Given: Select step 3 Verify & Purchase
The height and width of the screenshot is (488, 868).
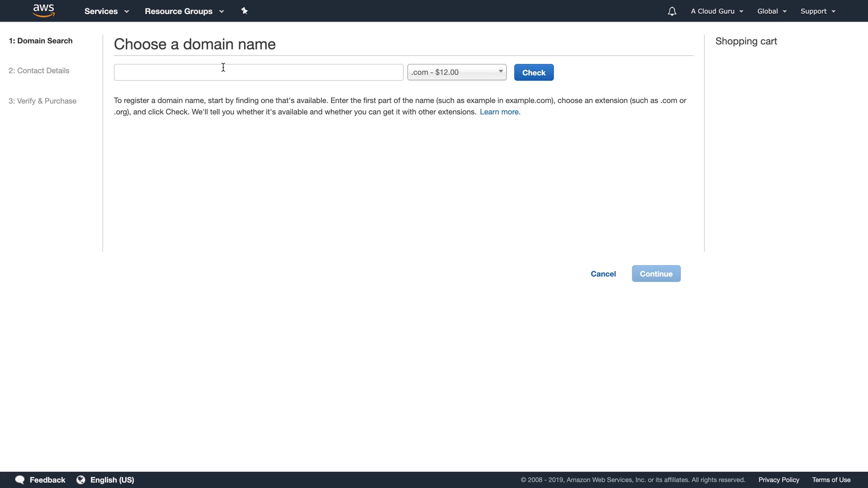Looking at the screenshot, I should coord(42,101).
